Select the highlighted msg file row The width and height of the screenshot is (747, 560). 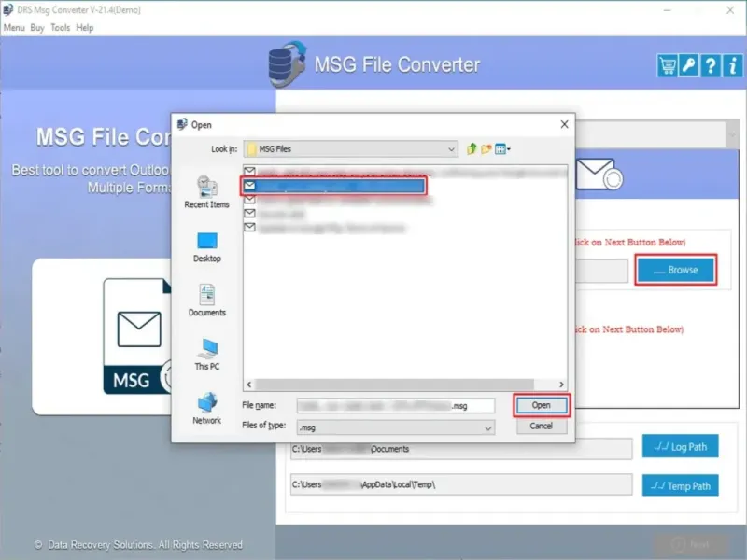[x=333, y=186]
